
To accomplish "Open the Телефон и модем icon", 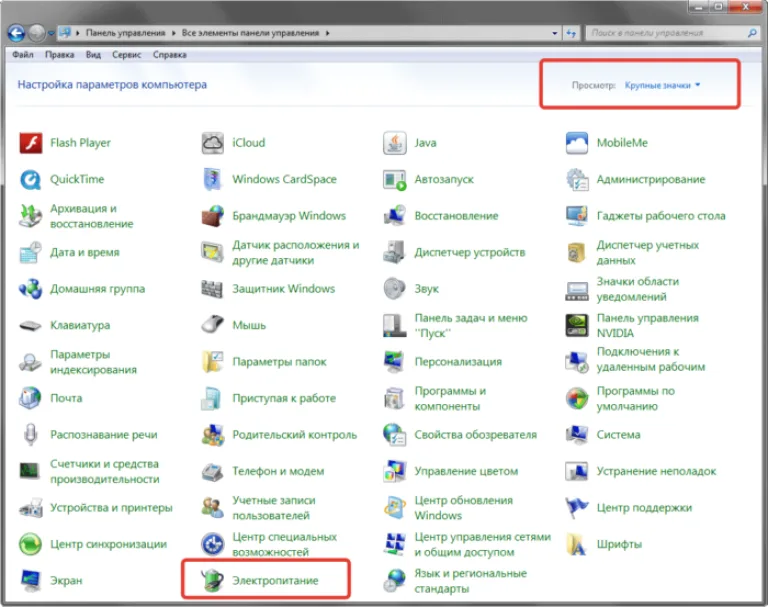I will 213,471.
